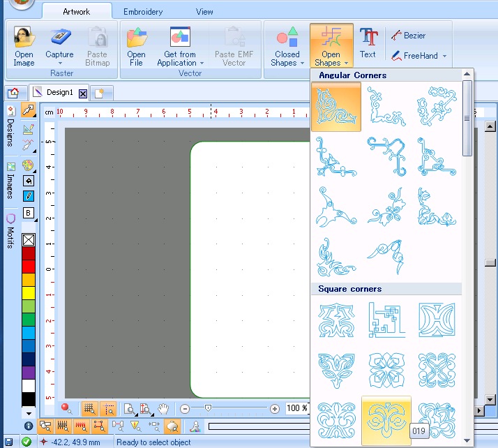Click the home start page icon
This screenshot has width=498, height=448.
click(14, 93)
